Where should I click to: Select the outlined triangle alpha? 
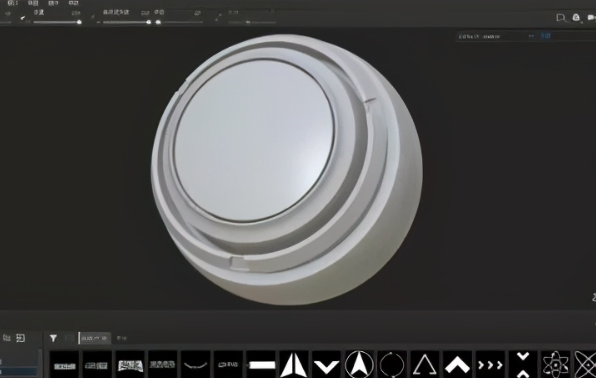[x=425, y=365]
